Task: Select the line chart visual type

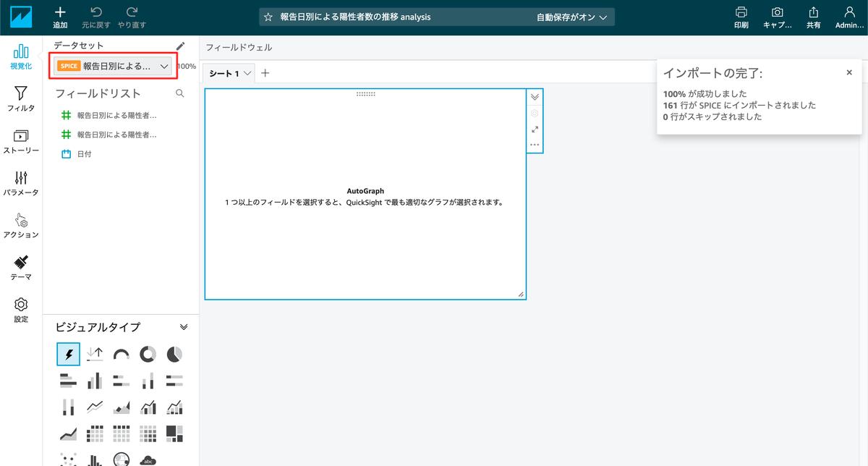Action: 95,407
